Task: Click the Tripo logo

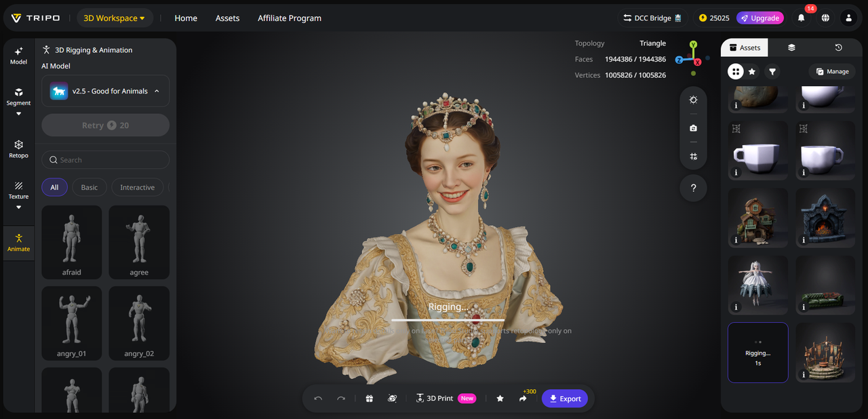Action: [35, 18]
